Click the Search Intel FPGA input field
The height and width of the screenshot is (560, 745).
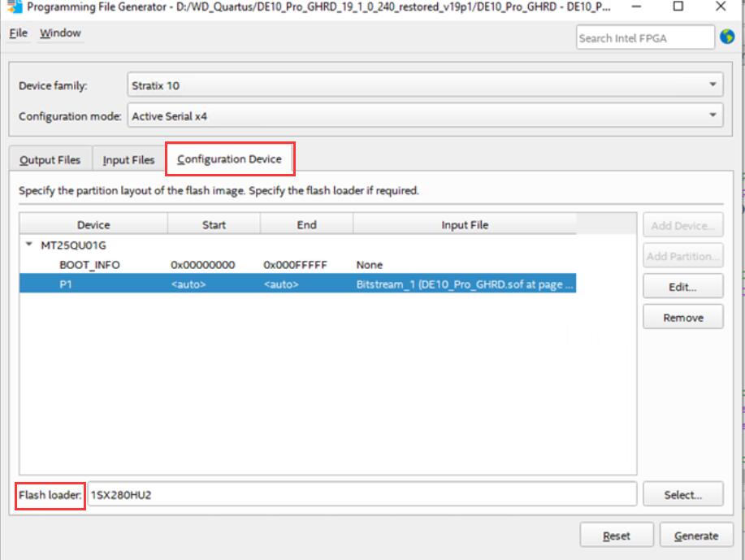[645, 37]
